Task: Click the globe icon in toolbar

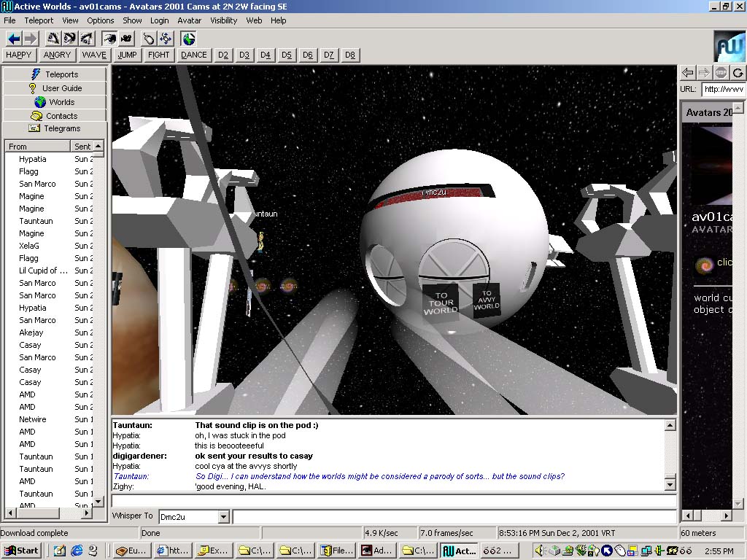Action: pos(189,39)
